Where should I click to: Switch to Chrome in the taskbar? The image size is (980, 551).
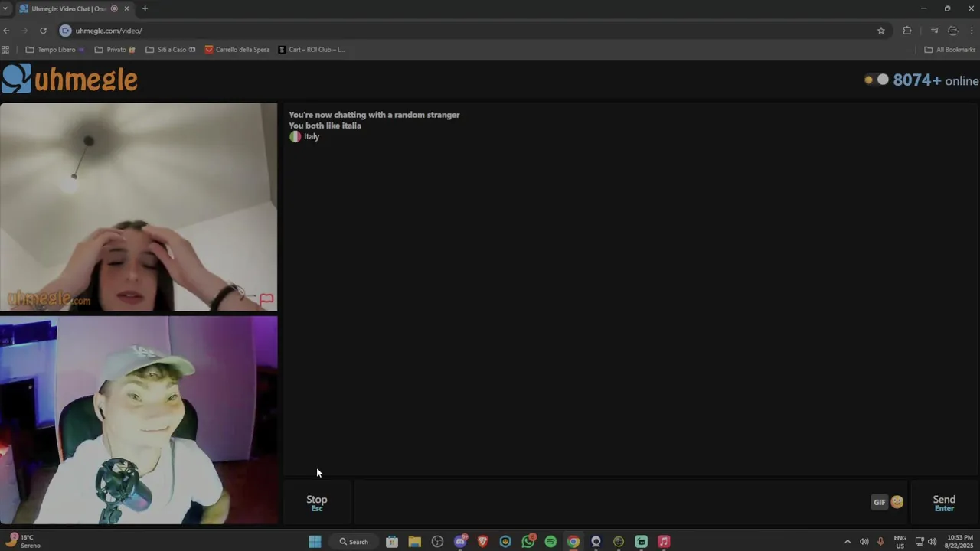[573, 542]
